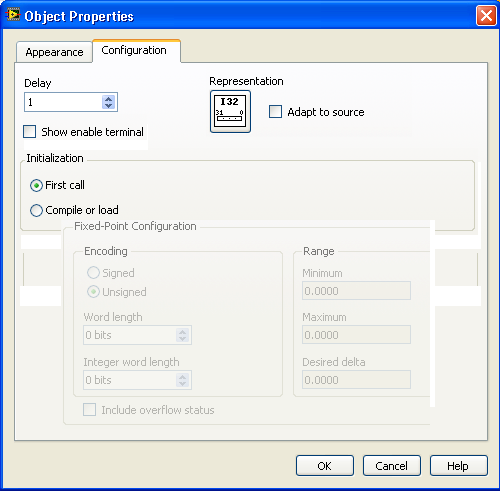Screen dimensions: 500x493
Task: Click the LabVIEW icon in title bar
Action: [x=13, y=15]
